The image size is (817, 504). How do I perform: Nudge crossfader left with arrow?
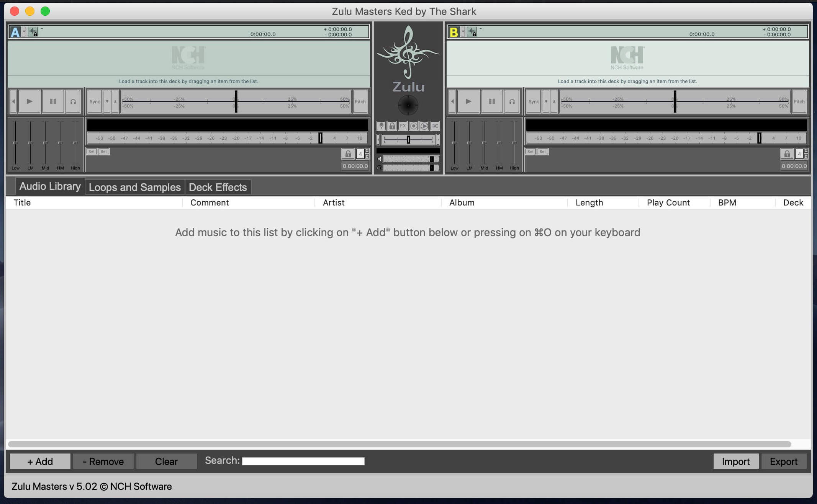tap(378, 140)
